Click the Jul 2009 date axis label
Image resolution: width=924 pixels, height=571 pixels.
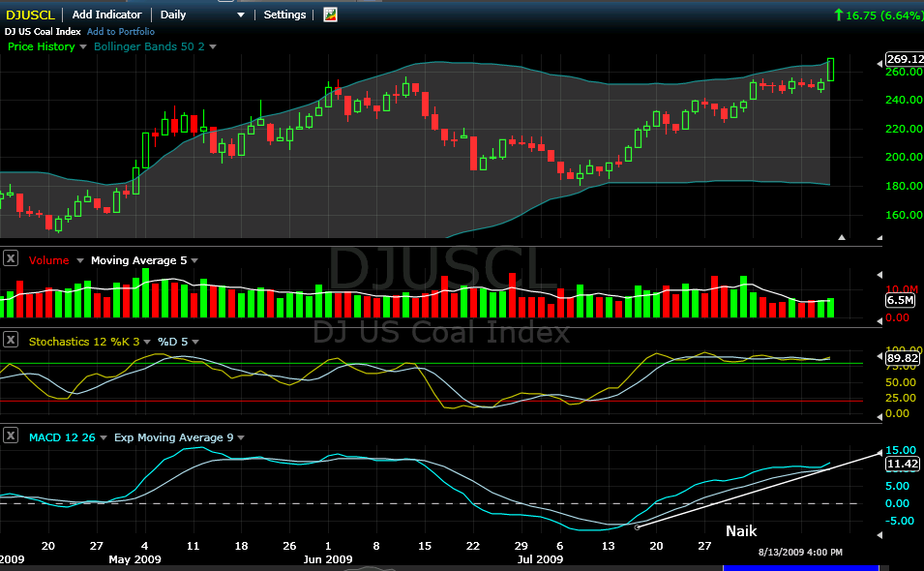(x=540, y=559)
